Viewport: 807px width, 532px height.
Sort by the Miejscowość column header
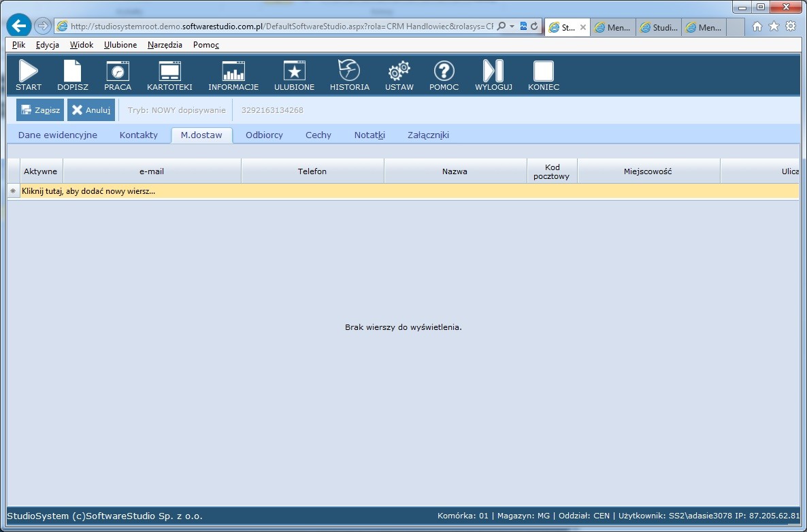tap(648, 171)
